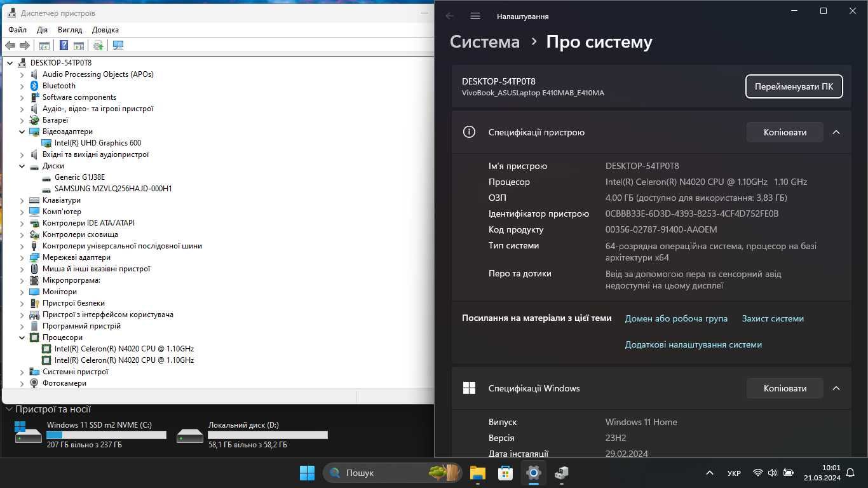Collapse the Відеоадаптери node

pos(22,132)
